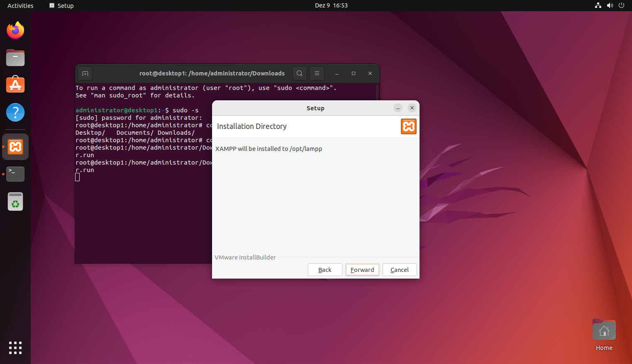Image resolution: width=632 pixels, height=364 pixels.
Task: Cancel the XAMPP setup
Action: (399, 269)
